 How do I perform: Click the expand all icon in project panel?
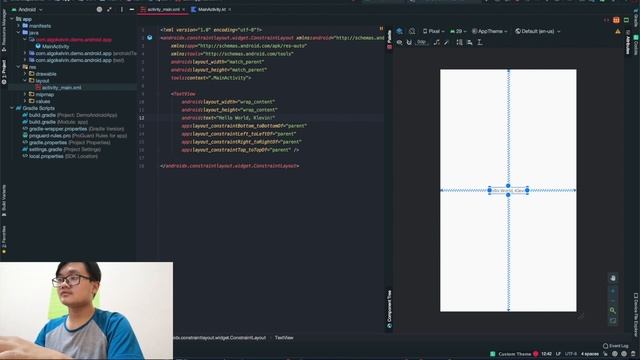tap(109, 9)
